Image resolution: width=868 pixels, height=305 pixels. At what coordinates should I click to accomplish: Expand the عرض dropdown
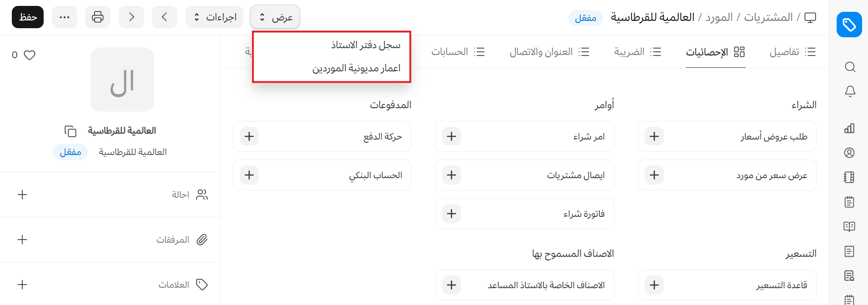click(x=275, y=17)
